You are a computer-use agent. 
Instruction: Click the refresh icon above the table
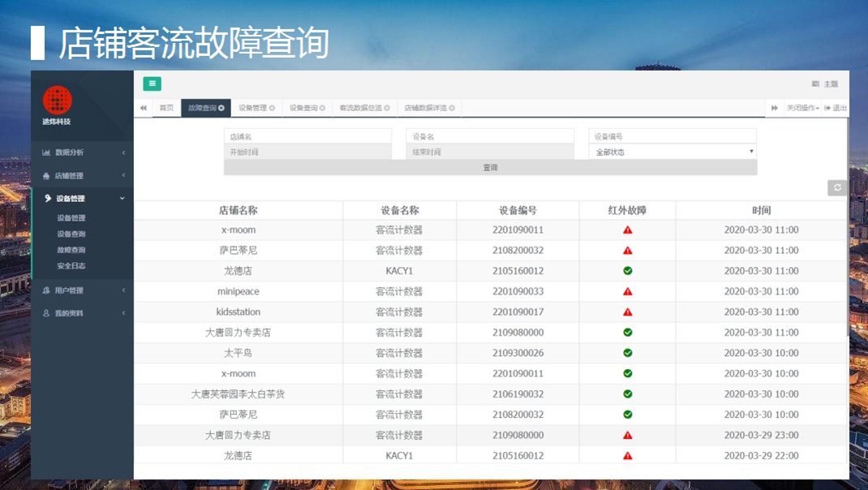[837, 187]
